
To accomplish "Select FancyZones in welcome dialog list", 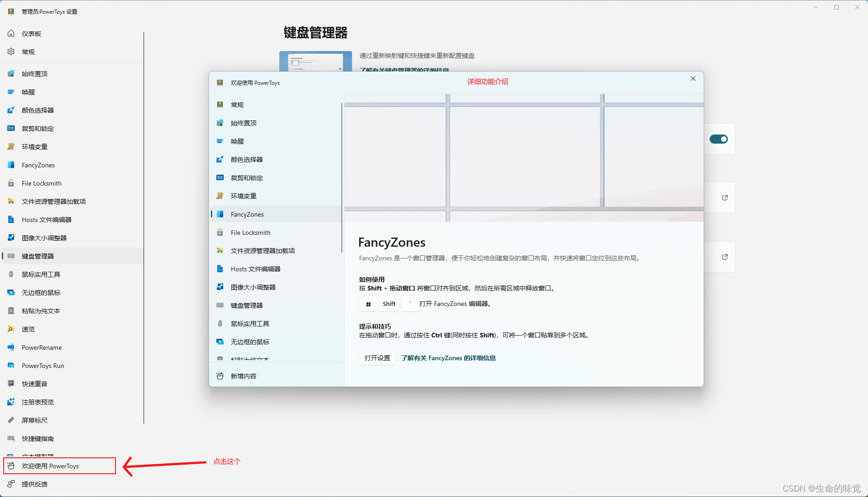I will (276, 214).
